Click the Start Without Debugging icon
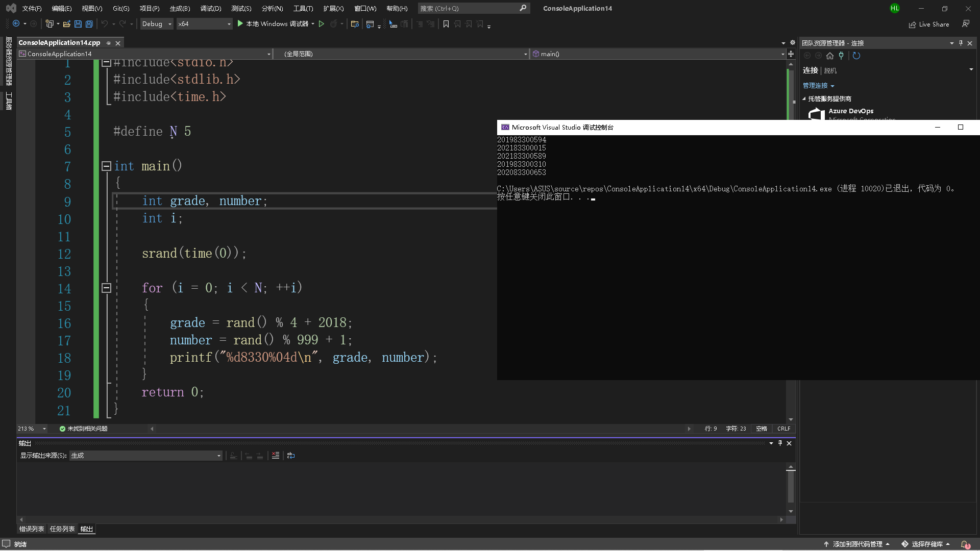Screen dimensions: 980x551 pos(322,24)
